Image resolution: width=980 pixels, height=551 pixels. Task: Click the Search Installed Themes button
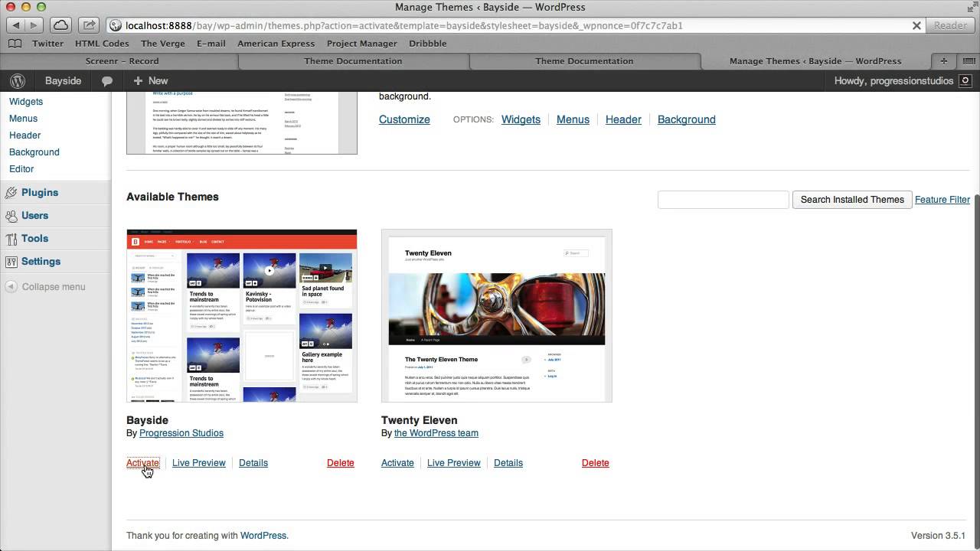(852, 200)
